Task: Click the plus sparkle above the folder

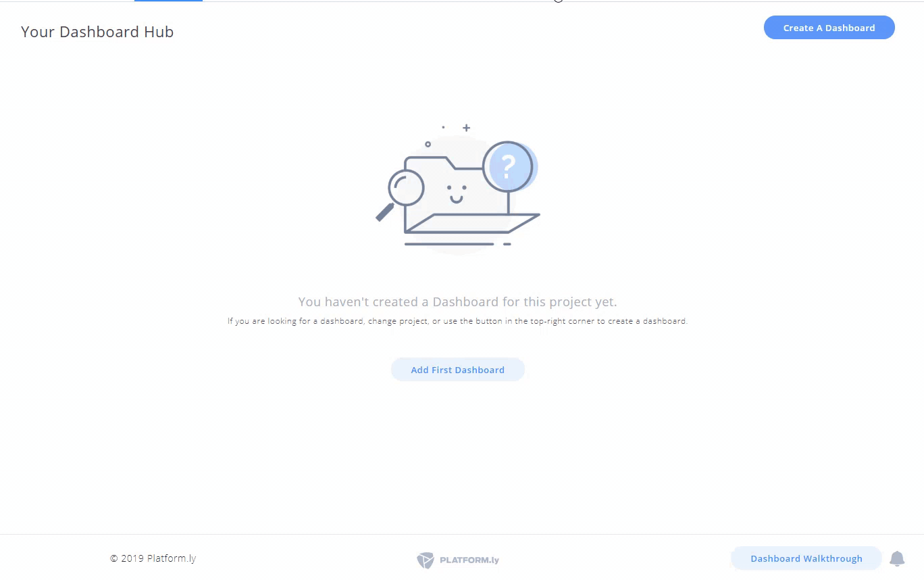Action: tap(466, 128)
